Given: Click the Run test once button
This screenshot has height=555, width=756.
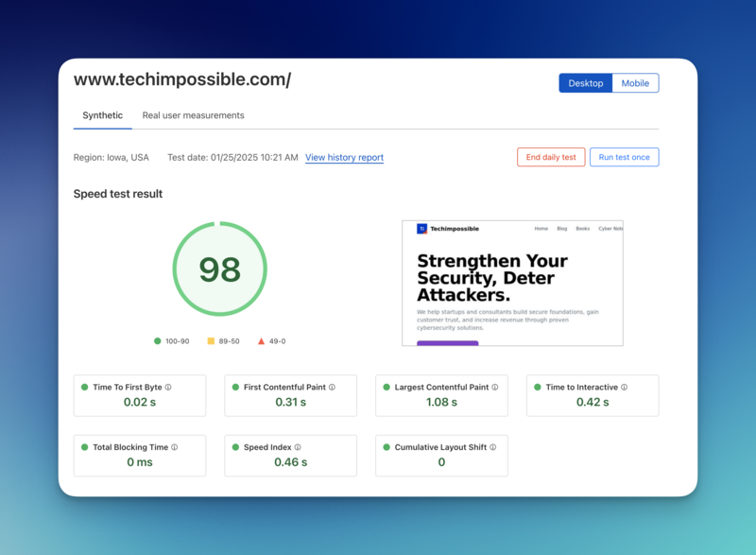Looking at the screenshot, I should click(x=624, y=157).
